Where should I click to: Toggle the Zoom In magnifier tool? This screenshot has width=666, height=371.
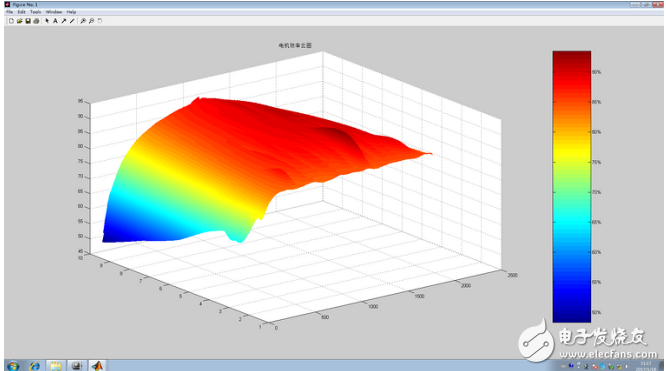[83, 21]
